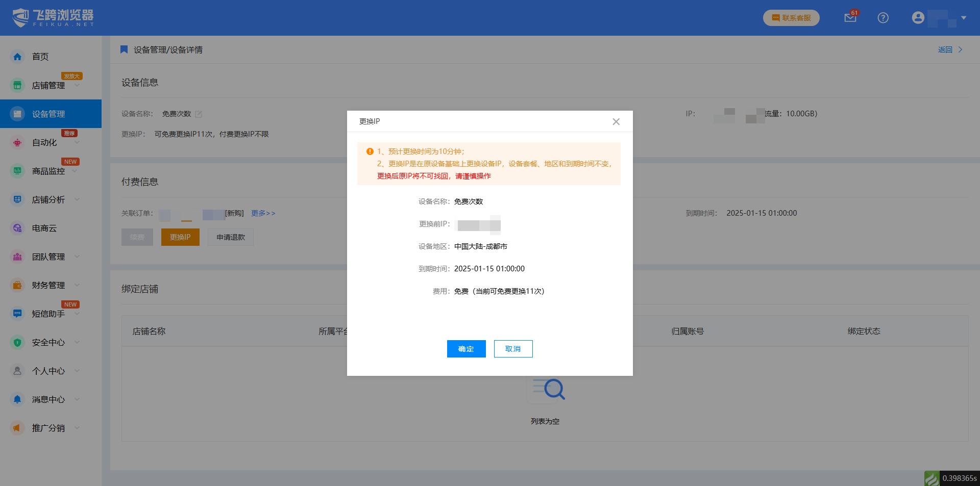Screen dimensions: 980x486
Task: Click the home icon in sidebar
Action: point(17,57)
